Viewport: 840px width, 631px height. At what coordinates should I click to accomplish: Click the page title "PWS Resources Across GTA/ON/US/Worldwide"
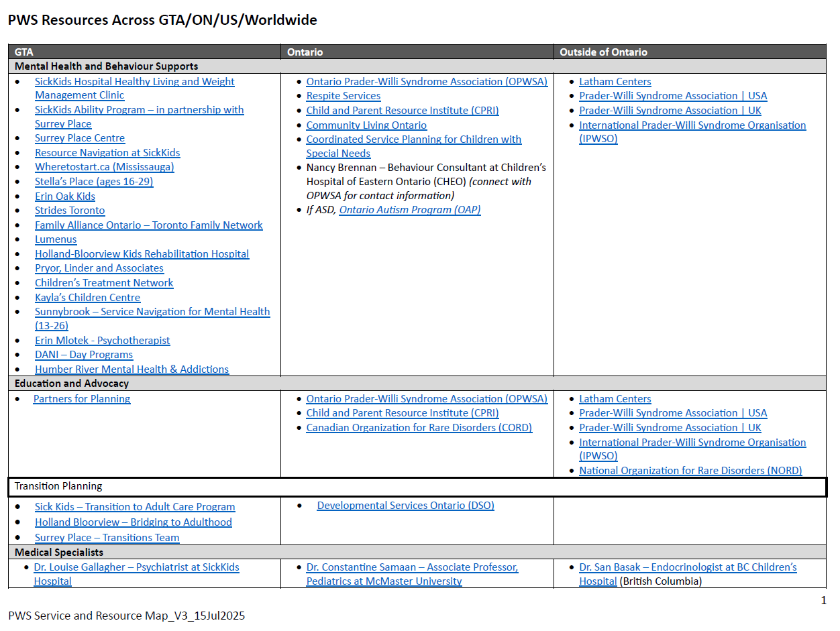tap(162, 20)
